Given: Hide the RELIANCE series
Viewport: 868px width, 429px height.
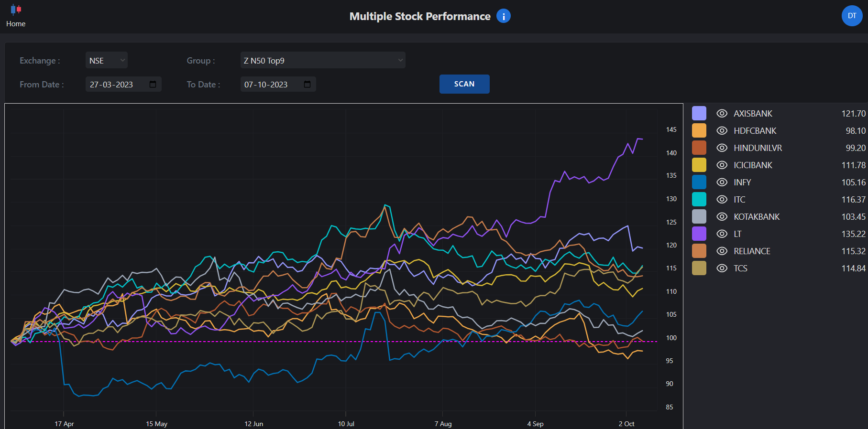Looking at the screenshot, I should (722, 251).
